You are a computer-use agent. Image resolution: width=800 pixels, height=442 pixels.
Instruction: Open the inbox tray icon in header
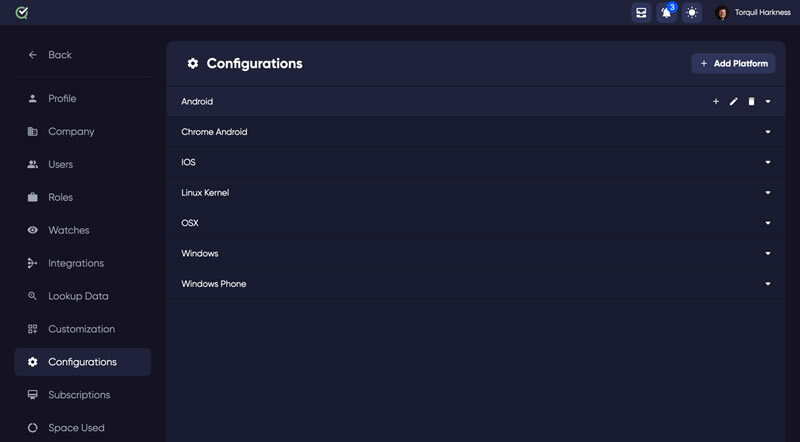tap(641, 13)
